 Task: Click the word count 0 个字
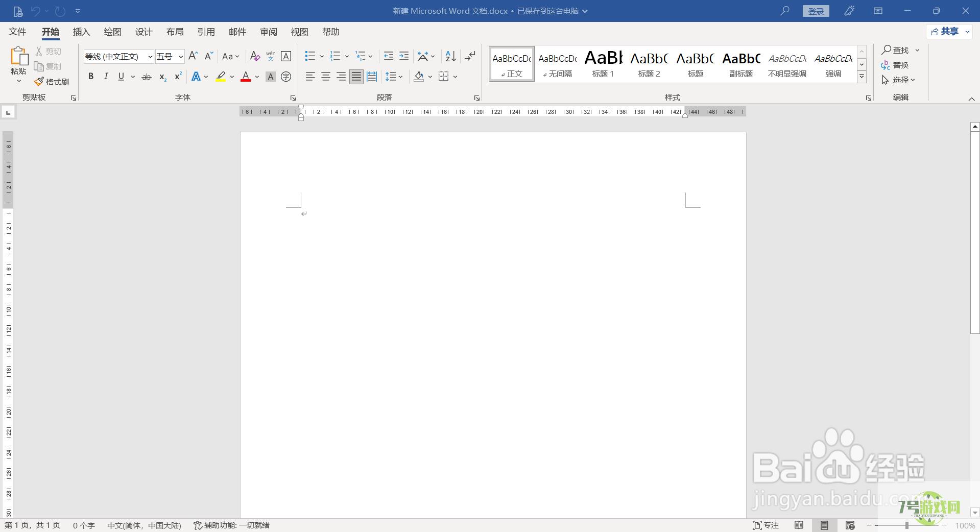(x=84, y=525)
